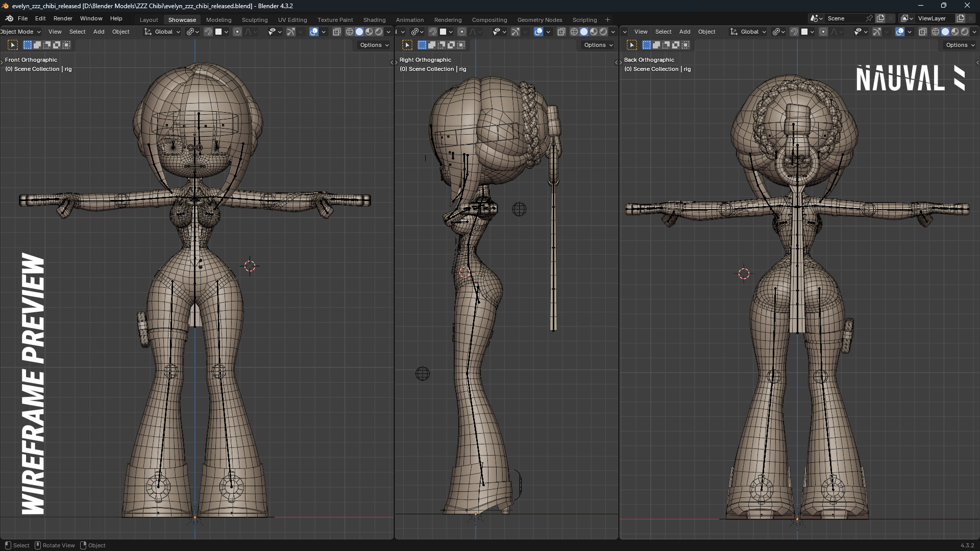
Task: Toggle gizmo display in Front view header
Action: (x=290, y=32)
